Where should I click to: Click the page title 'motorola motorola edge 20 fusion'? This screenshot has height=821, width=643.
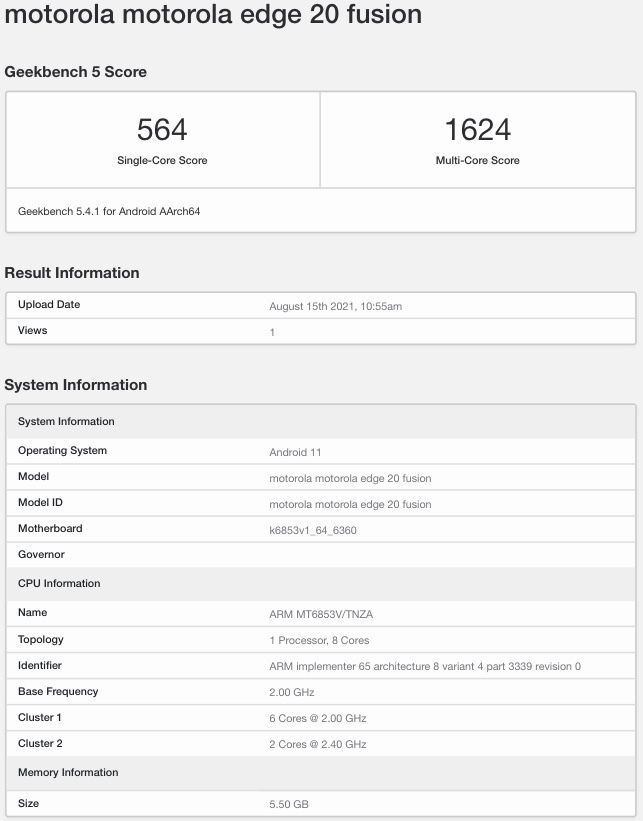(x=213, y=14)
